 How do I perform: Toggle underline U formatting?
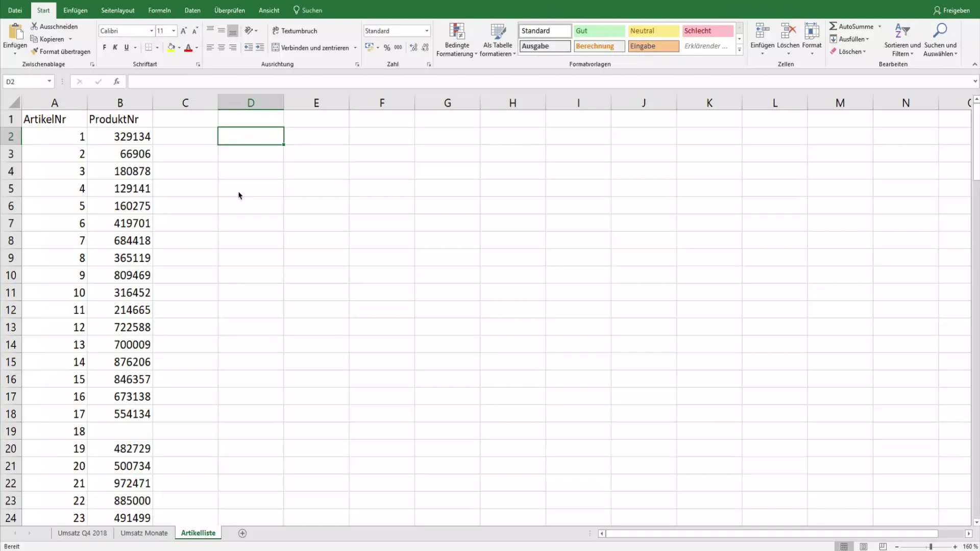pos(127,47)
